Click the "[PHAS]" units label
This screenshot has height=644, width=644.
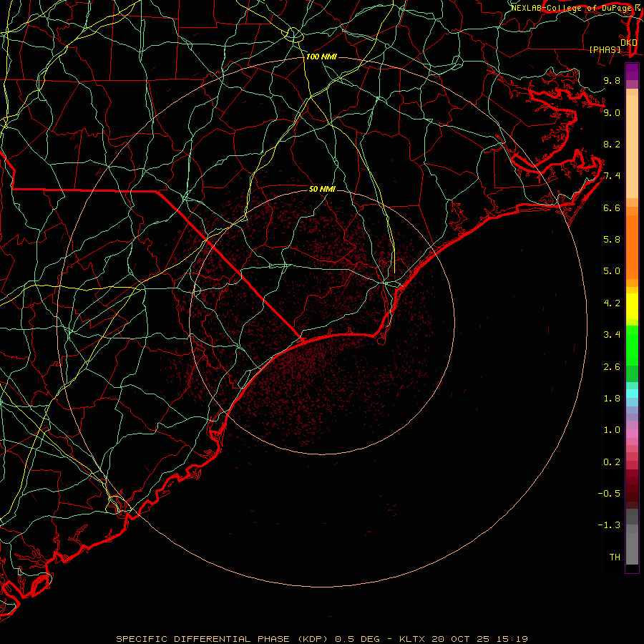pos(605,49)
